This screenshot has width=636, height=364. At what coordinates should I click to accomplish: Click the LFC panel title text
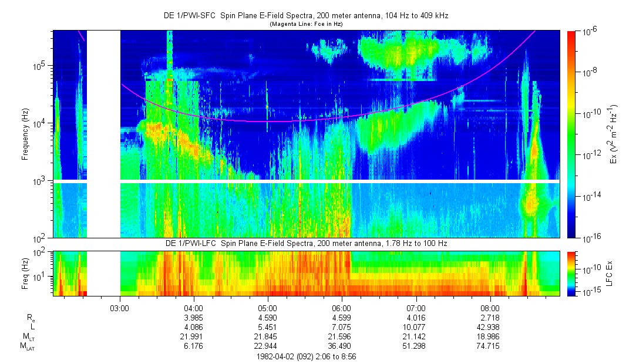click(x=305, y=243)
